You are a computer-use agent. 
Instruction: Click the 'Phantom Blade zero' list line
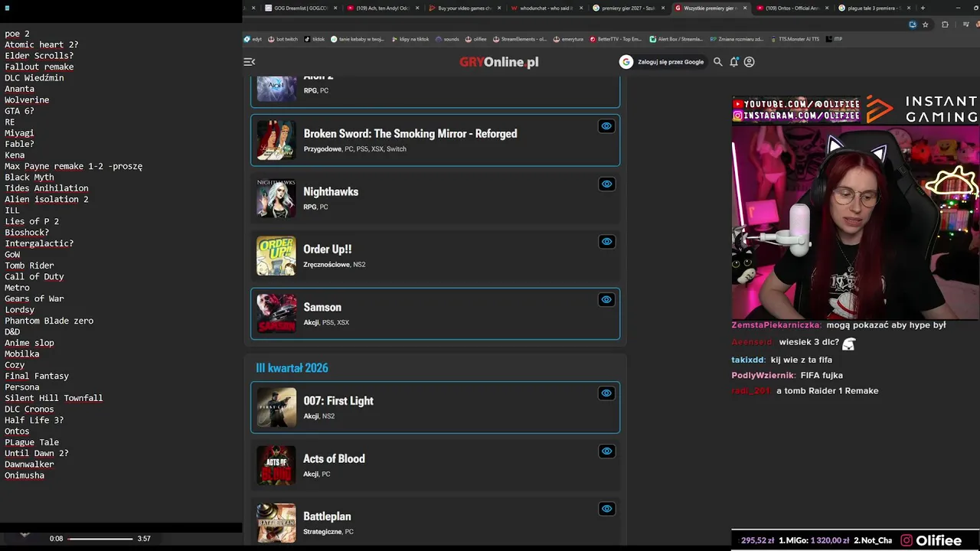coord(49,321)
